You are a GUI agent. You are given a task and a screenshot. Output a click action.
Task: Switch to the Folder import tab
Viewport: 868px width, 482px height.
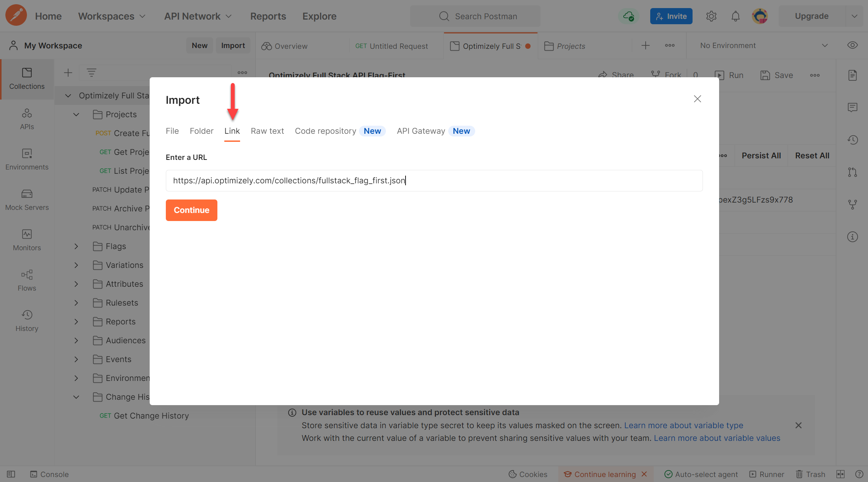click(x=201, y=131)
